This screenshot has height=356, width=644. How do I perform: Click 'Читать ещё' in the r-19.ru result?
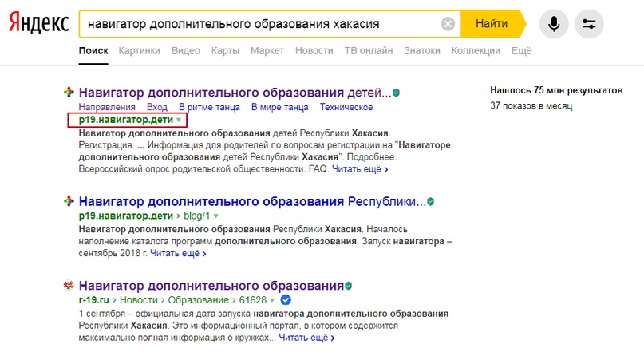coord(306,338)
